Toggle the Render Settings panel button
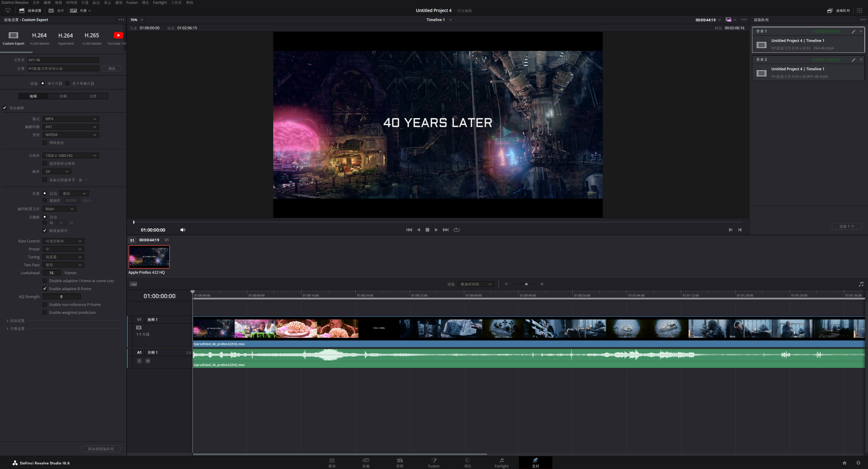Viewport: 868px width, 469px height. tap(30, 10)
